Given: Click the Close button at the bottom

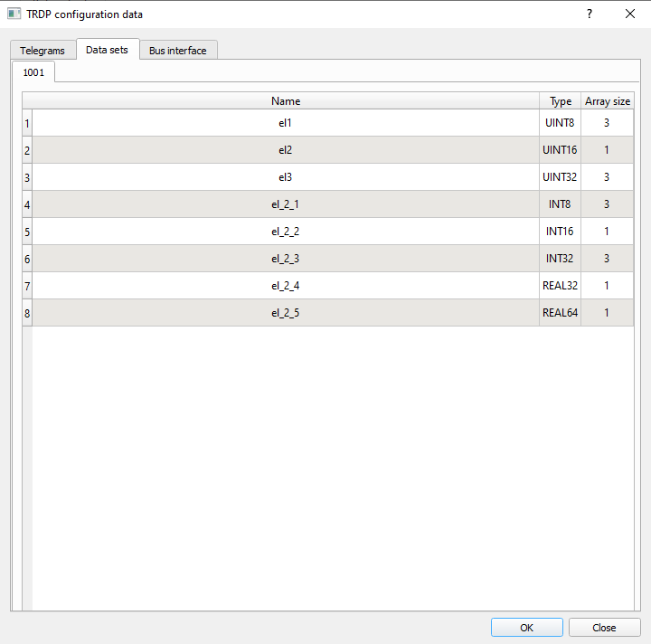Looking at the screenshot, I should point(604,628).
